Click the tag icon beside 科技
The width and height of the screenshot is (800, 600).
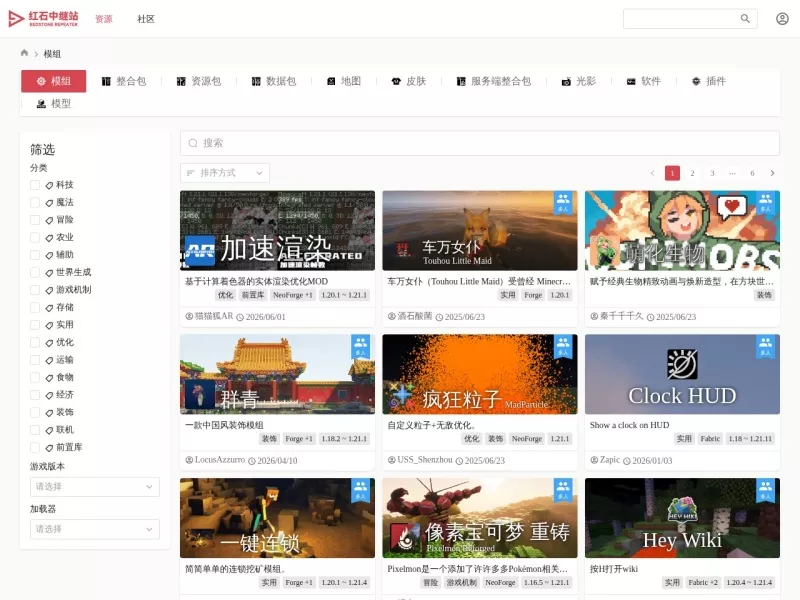point(49,185)
